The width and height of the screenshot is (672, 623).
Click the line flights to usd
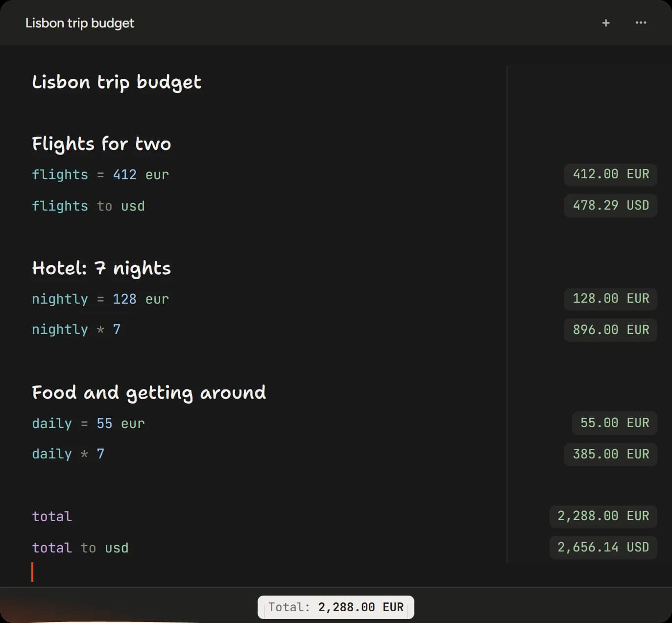(88, 206)
